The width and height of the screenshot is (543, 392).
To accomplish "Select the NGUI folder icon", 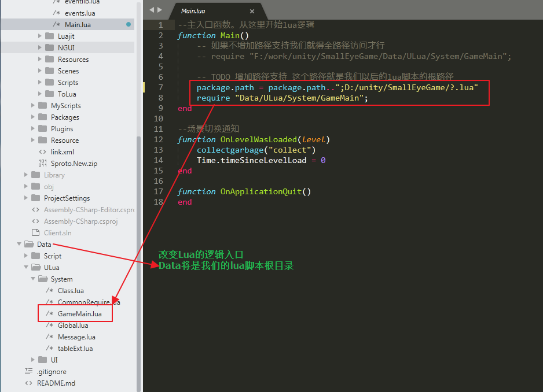I will (50, 47).
